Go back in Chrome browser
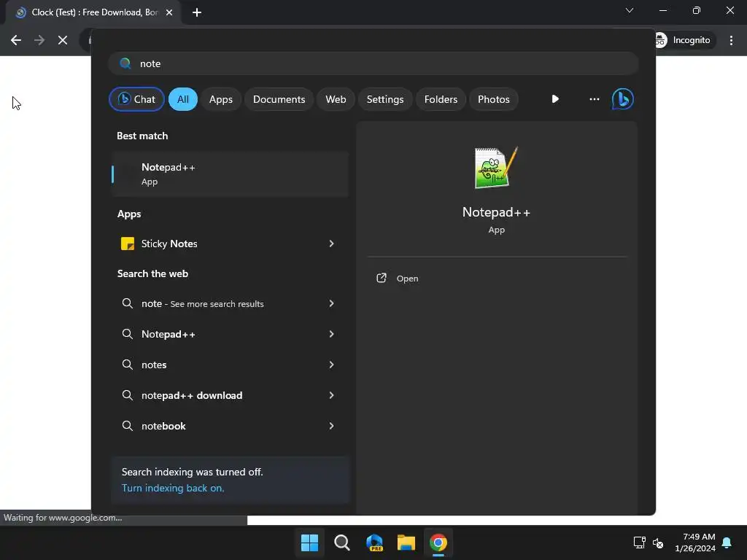This screenshot has height=560, width=747. 16,40
